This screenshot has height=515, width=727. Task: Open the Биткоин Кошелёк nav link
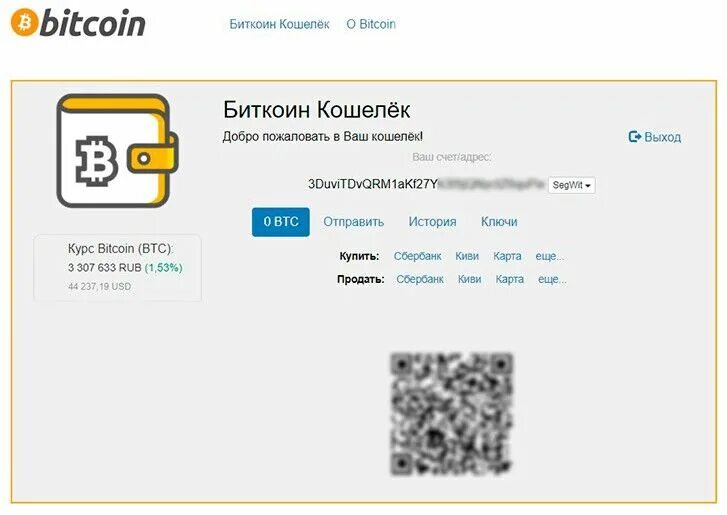(280, 24)
